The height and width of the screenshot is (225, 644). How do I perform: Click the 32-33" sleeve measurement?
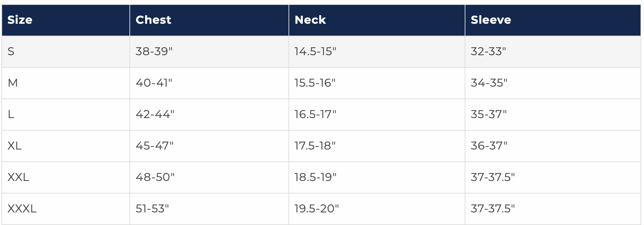(488, 52)
